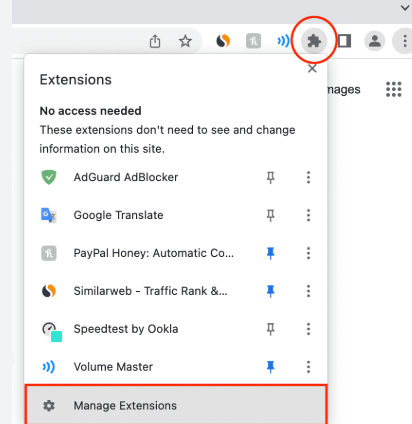Open the Google apps grid
The width and height of the screenshot is (412, 424).
[394, 89]
